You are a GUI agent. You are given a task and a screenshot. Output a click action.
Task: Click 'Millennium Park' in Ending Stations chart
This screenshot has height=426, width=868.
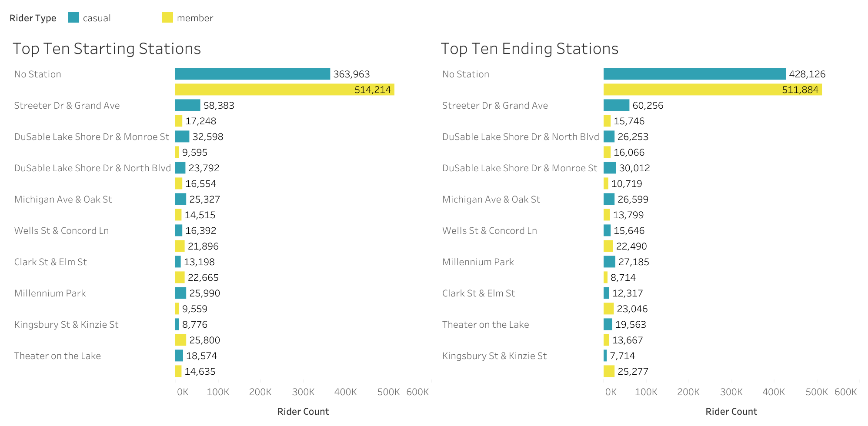pos(478,262)
